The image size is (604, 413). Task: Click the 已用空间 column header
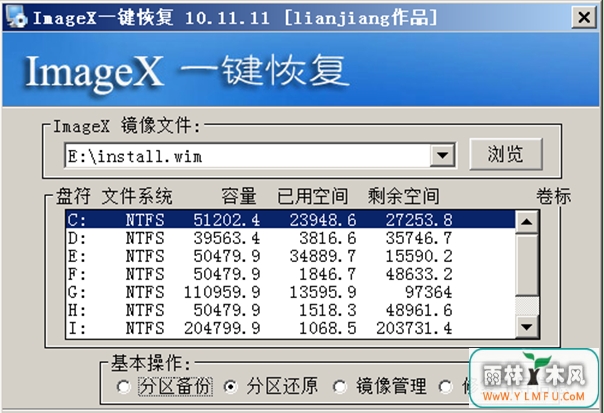[312, 196]
